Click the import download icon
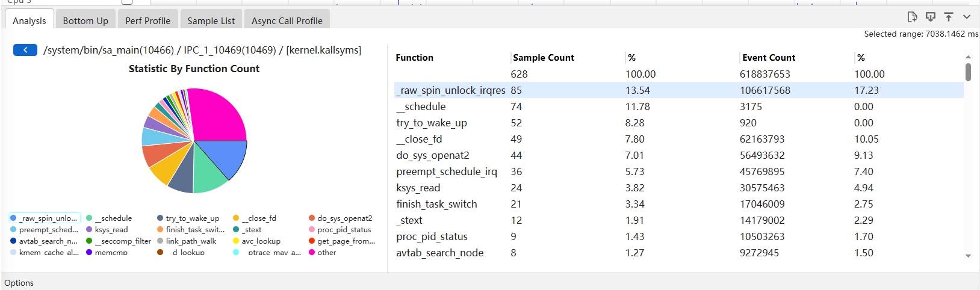Screen dimensions: 980x290 [931, 17]
